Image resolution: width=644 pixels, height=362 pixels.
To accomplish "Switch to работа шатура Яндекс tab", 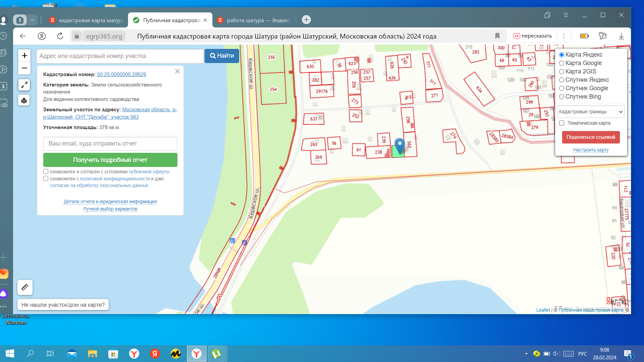I will [254, 20].
